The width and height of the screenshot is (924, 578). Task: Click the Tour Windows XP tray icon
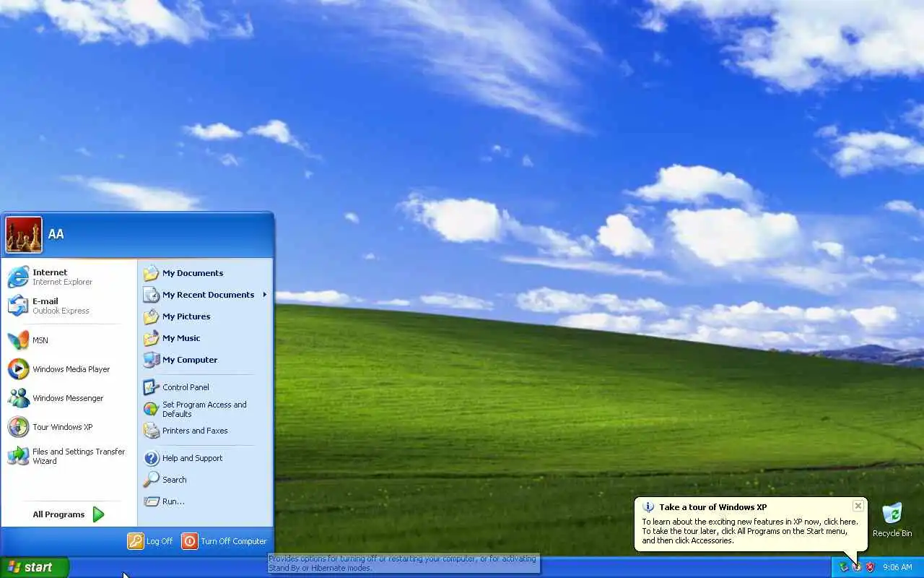(857, 567)
